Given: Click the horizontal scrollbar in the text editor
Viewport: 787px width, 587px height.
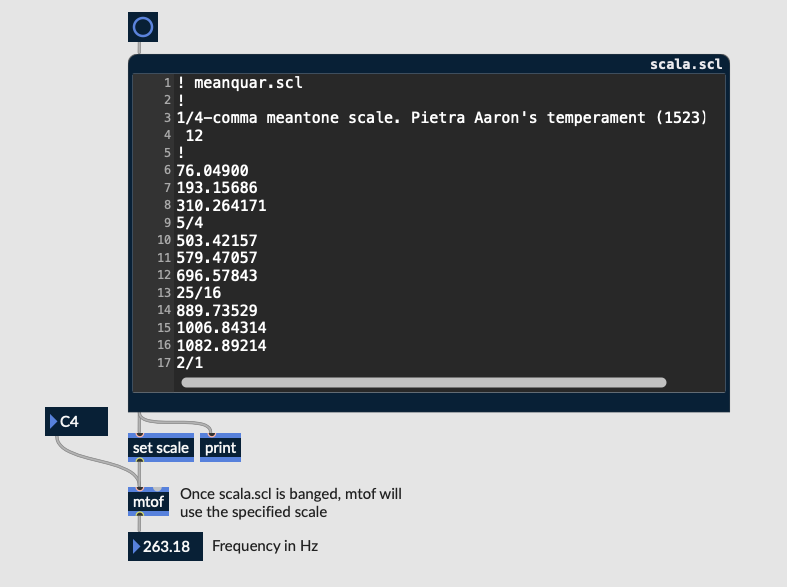Looking at the screenshot, I should 423,382.
